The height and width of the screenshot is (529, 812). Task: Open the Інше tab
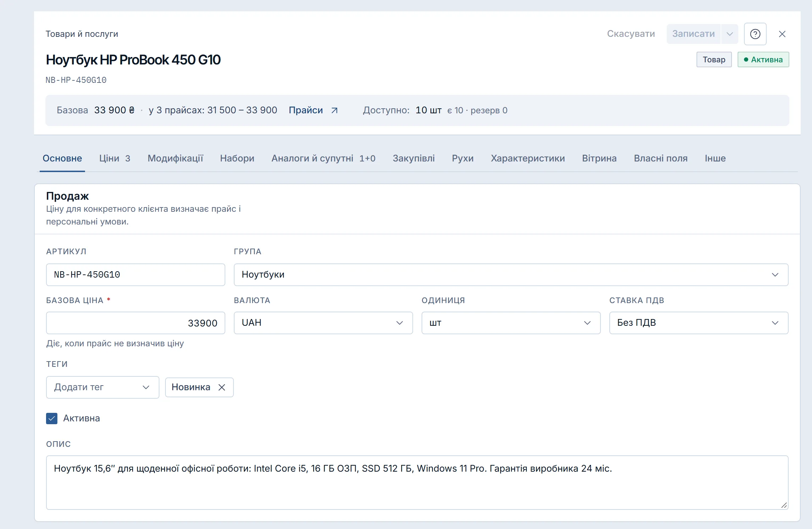click(x=715, y=158)
